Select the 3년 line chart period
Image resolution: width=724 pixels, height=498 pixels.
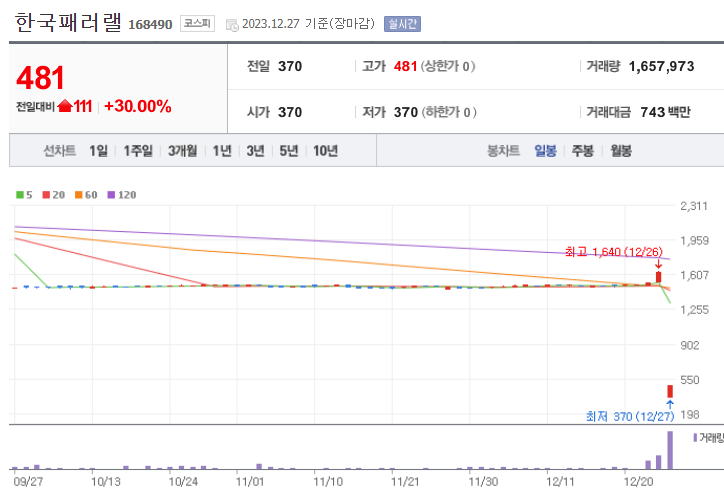(x=255, y=150)
